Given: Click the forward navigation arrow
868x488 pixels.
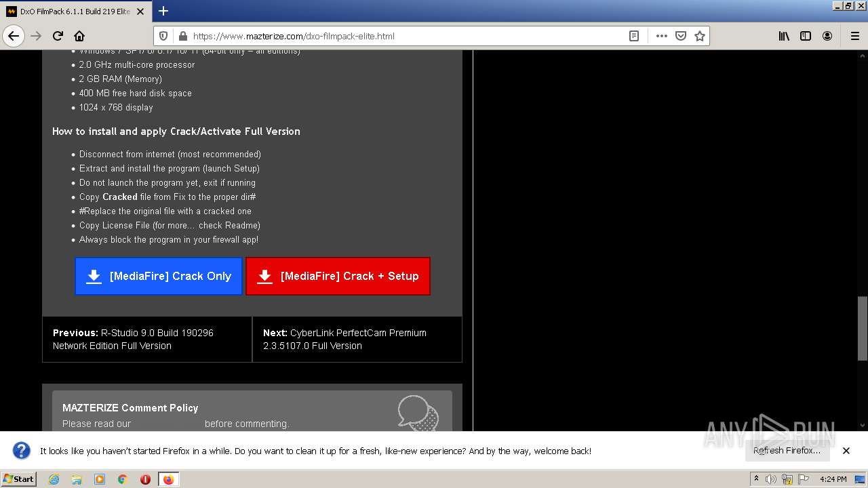Looking at the screenshot, I should click(36, 36).
